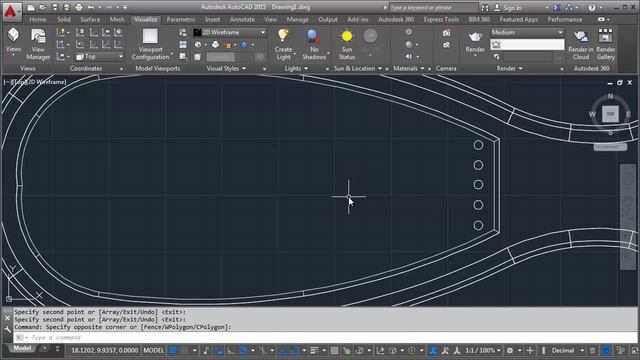The height and width of the screenshot is (360, 640).
Task: Toggle transparency display in status bar
Action: coord(334,350)
